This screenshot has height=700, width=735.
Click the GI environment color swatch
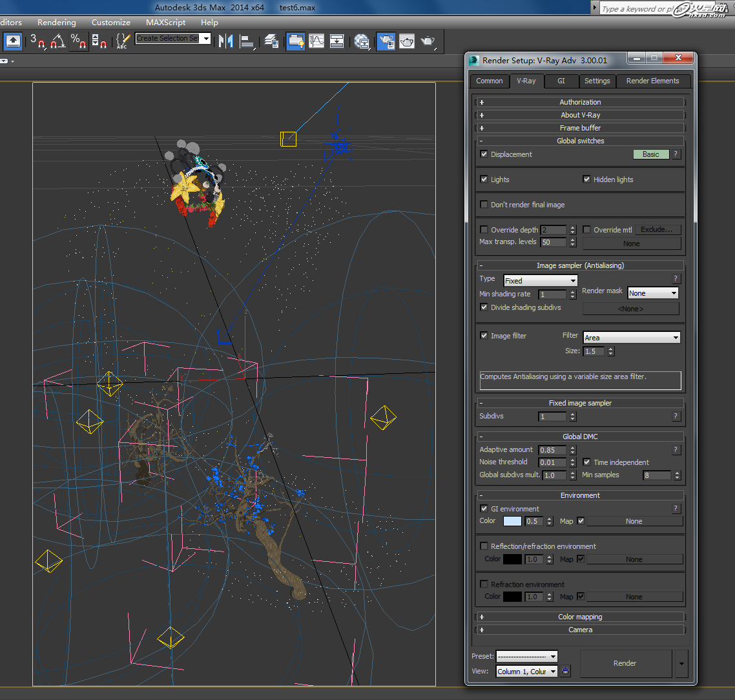coord(512,521)
